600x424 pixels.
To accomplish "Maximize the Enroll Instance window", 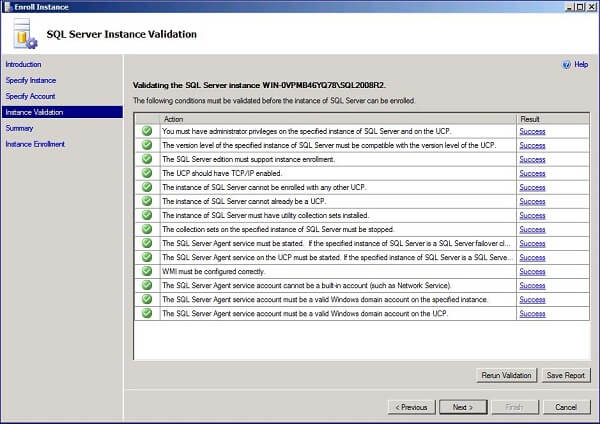I will 580,7.
